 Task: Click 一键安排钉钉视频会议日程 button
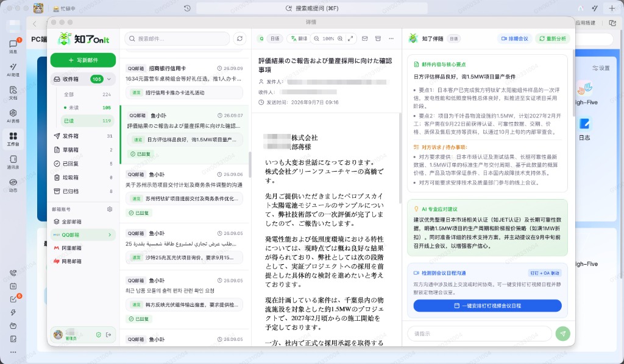coord(487,306)
